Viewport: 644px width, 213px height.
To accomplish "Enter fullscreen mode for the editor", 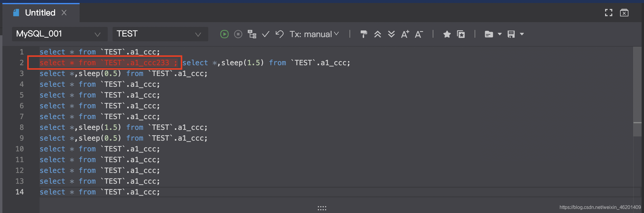I will pos(608,13).
